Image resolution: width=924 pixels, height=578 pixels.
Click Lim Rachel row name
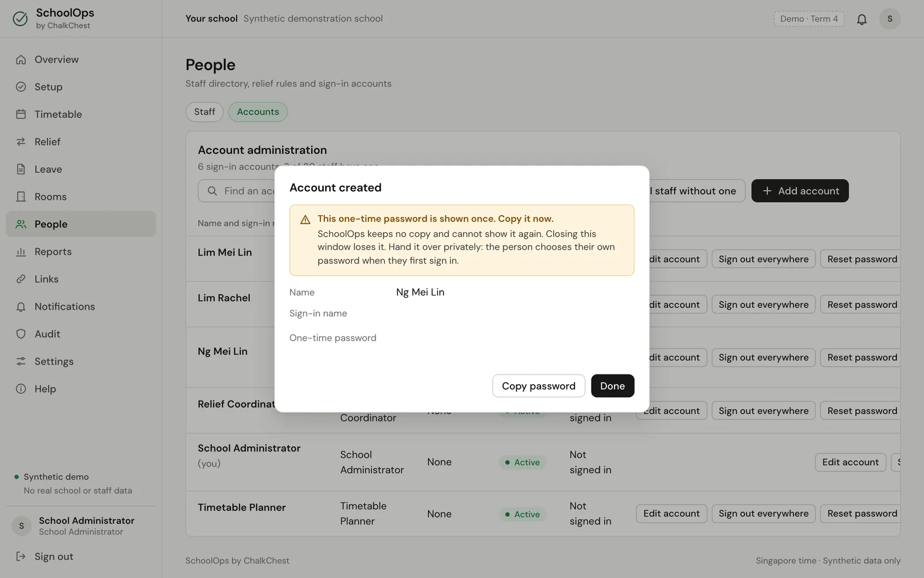(x=224, y=298)
